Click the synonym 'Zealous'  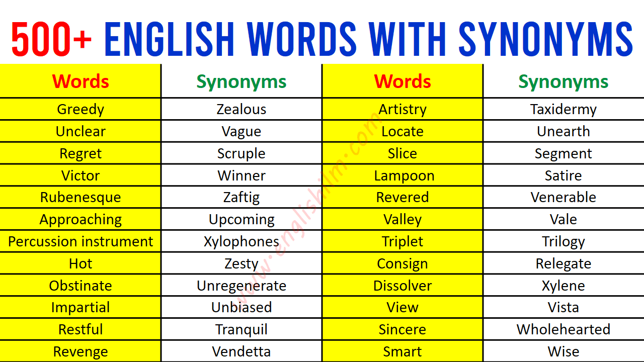pos(242,109)
